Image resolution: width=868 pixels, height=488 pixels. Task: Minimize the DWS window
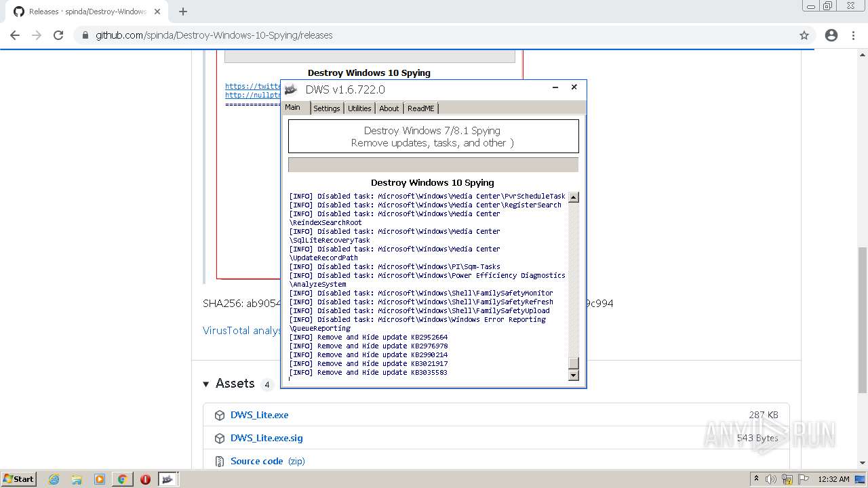click(x=555, y=87)
